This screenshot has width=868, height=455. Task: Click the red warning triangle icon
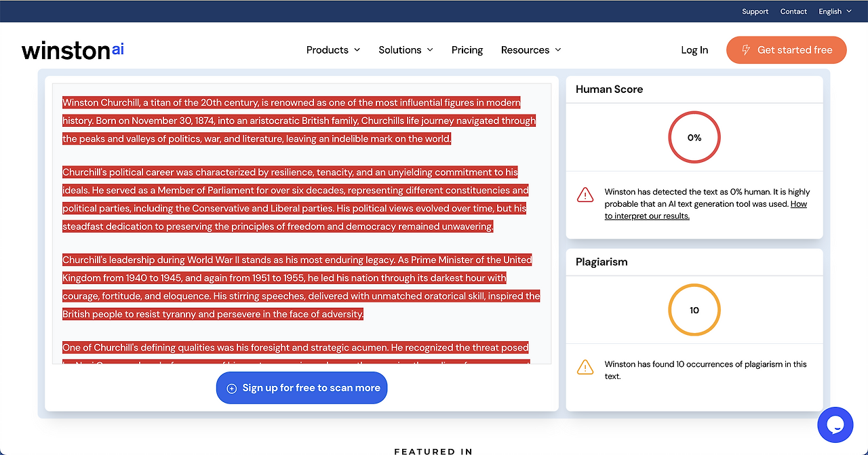585,195
